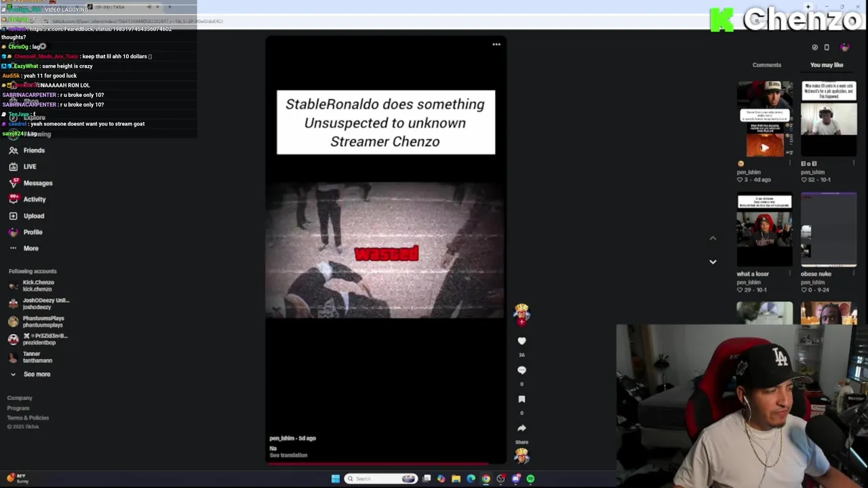Bookmark the video to favorites
Image resolution: width=868 pixels, height=488 pixels.
point(521,399)
